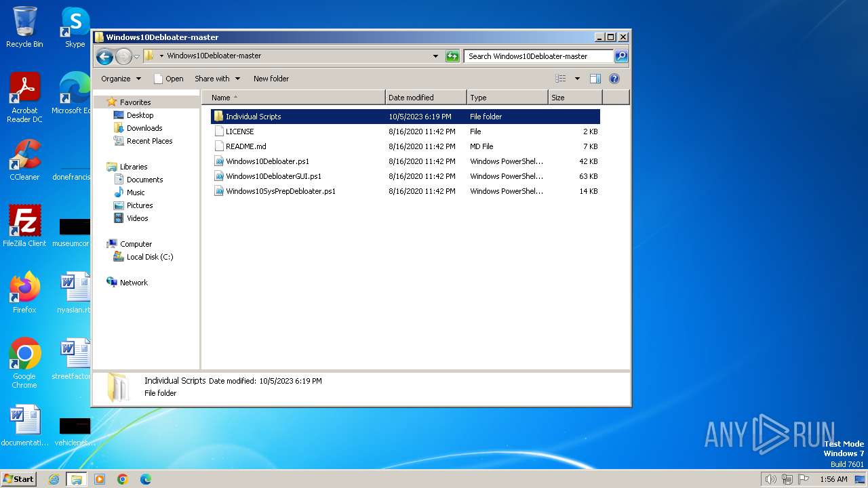Sort by Date modified column
Image resolution: width=868 pixels, height=488 pixels.
[426, 98]
